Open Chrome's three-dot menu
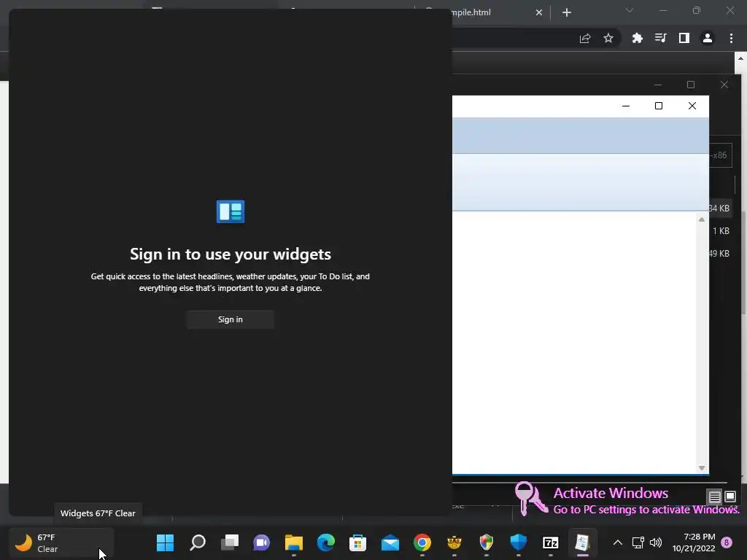This screenshot has height=560, width=747. [731, 38]
